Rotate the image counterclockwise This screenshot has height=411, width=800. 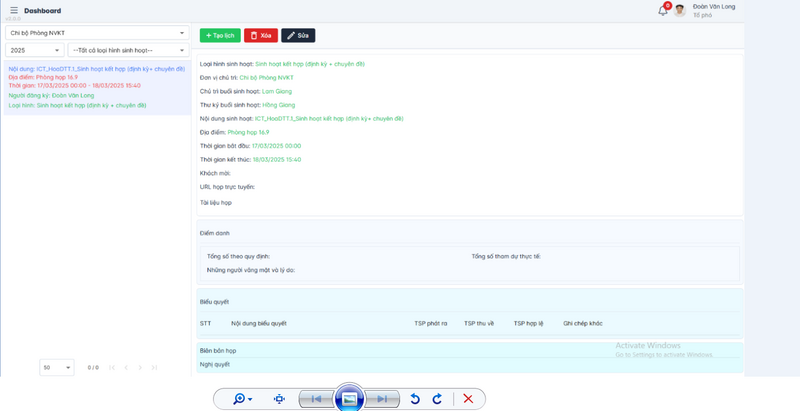point(415,399)
